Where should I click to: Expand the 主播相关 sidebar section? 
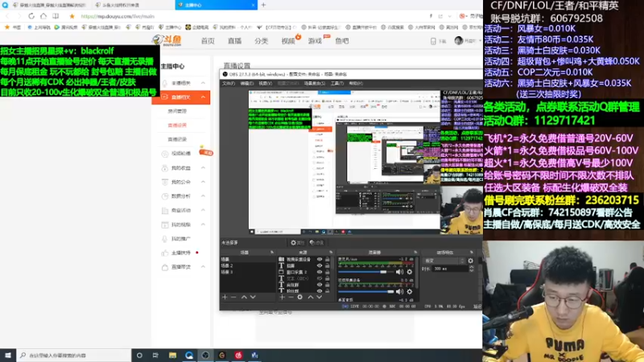click(203, 83)
